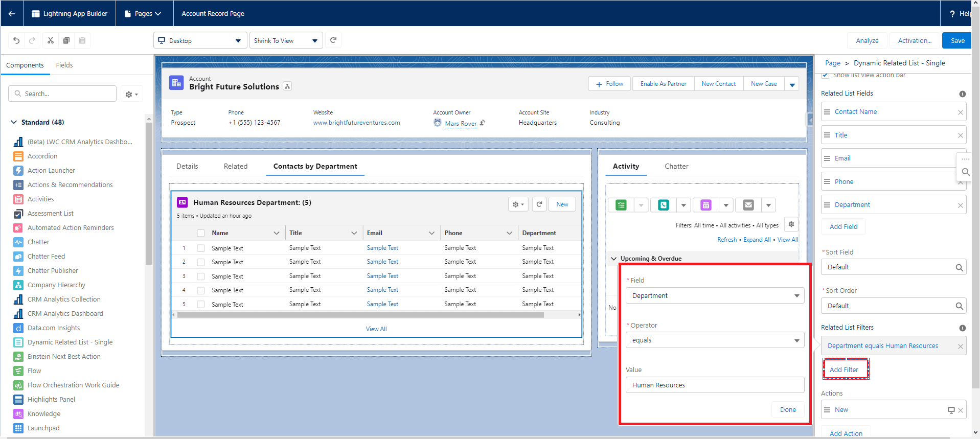The height and width of the screenshot is (439, 980).
Task: Remove the Department equals Human Resources filter
Action: [x=960, y=346]
